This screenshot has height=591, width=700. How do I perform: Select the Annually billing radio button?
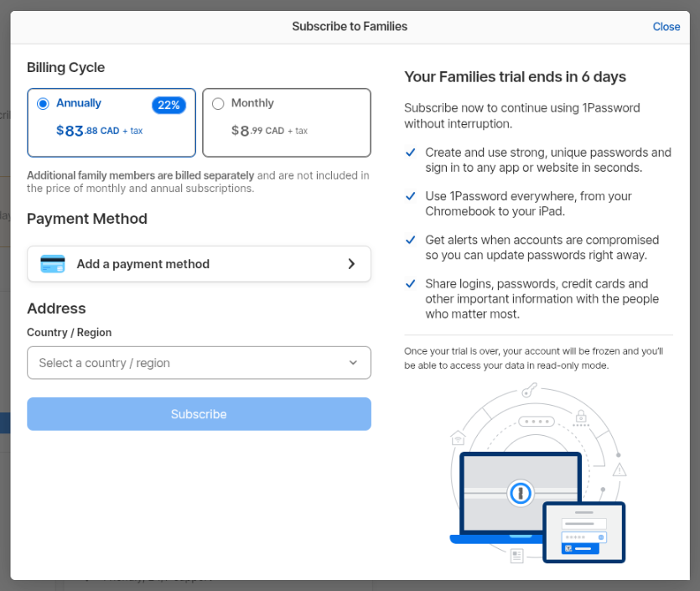pos(44,104)
